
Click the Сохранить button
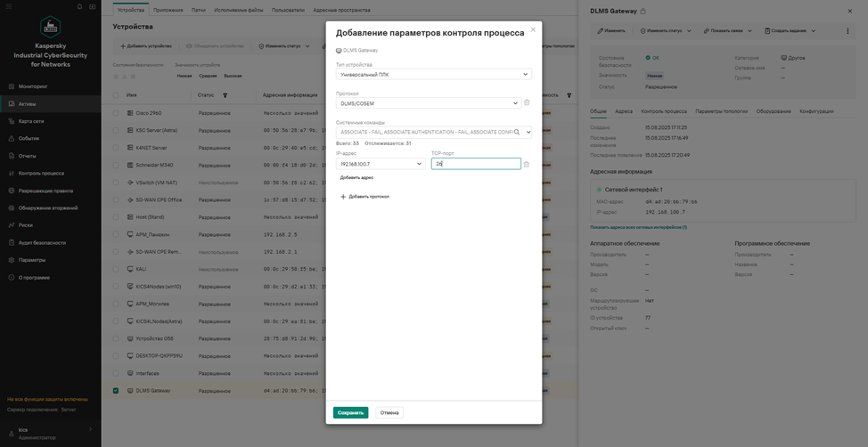350,412
